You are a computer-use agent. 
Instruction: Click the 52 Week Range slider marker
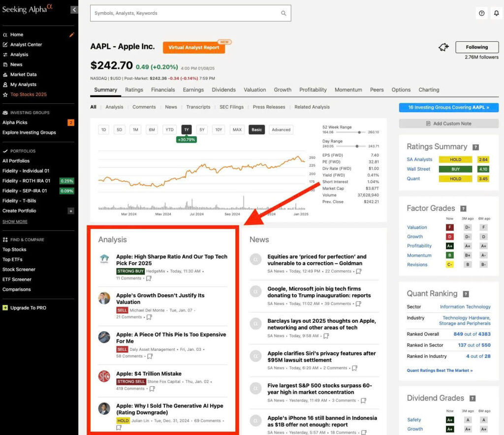click(x=359, y=132)
